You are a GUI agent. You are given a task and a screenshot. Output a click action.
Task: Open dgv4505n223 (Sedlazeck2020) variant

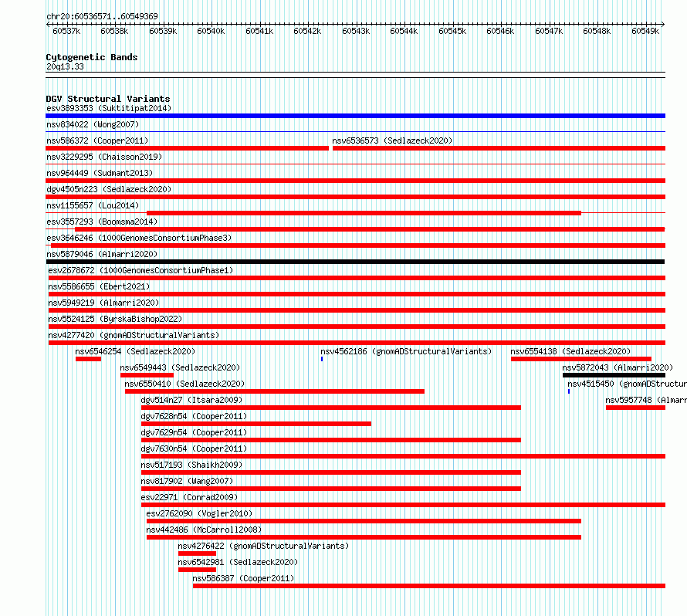[x=109, y=189]
